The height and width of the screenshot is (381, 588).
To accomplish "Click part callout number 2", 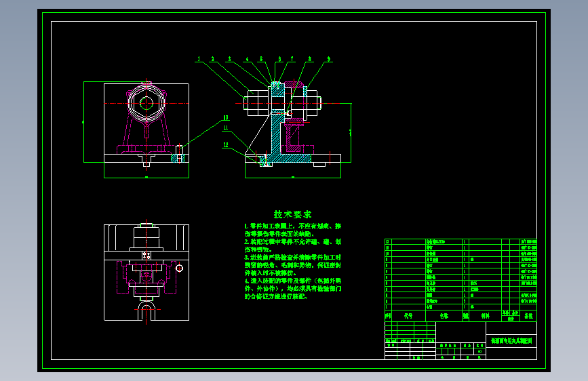I will pyautogui.click(x=213, y=59).
